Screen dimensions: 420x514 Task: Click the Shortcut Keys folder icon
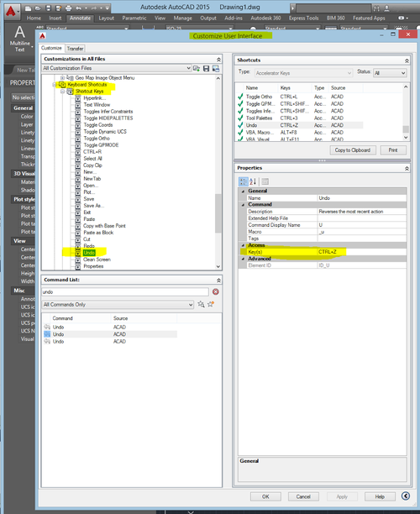pos(70,92)
